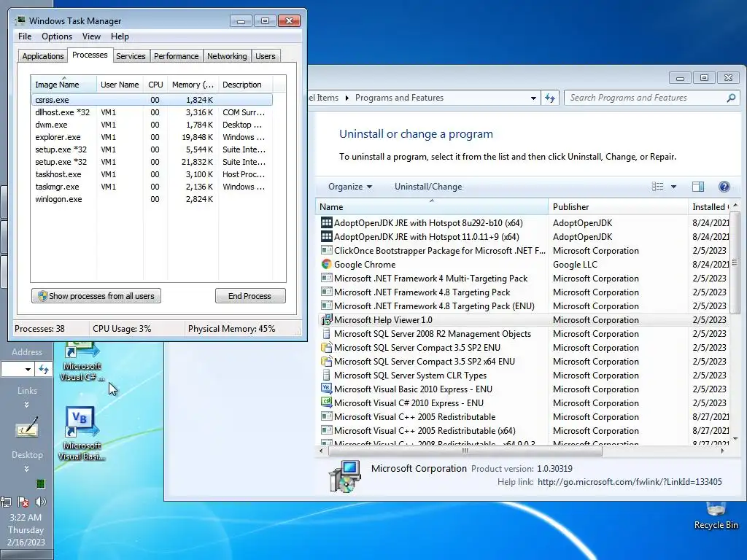This screenshot has width=747, height=560.
Task: Switch to the Services tab
Action: click(131, 56)
